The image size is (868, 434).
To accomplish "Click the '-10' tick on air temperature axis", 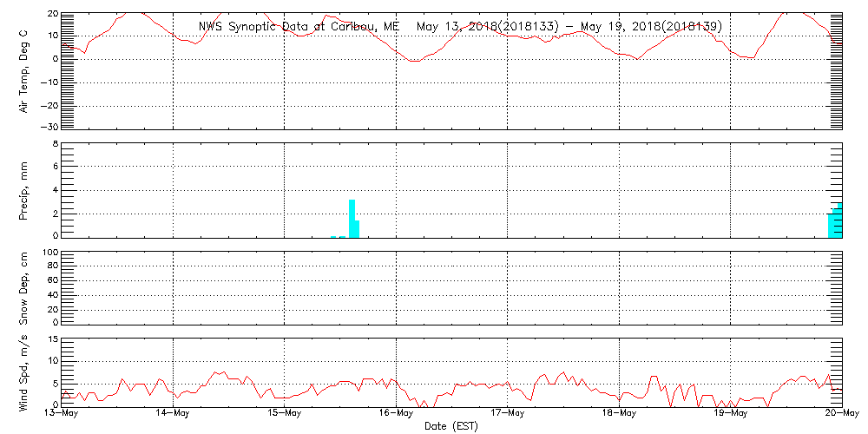I will click(x=49, y=82).
